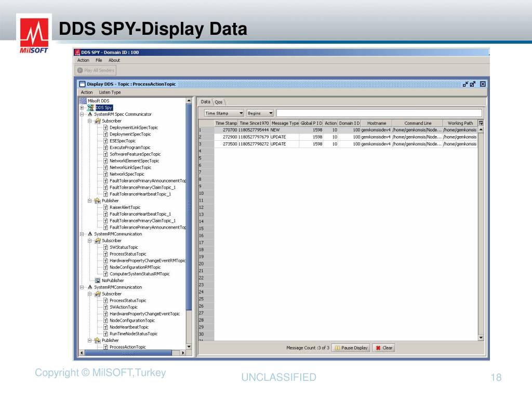Click the SystemRM Spec Communicator participant icon

90,114
